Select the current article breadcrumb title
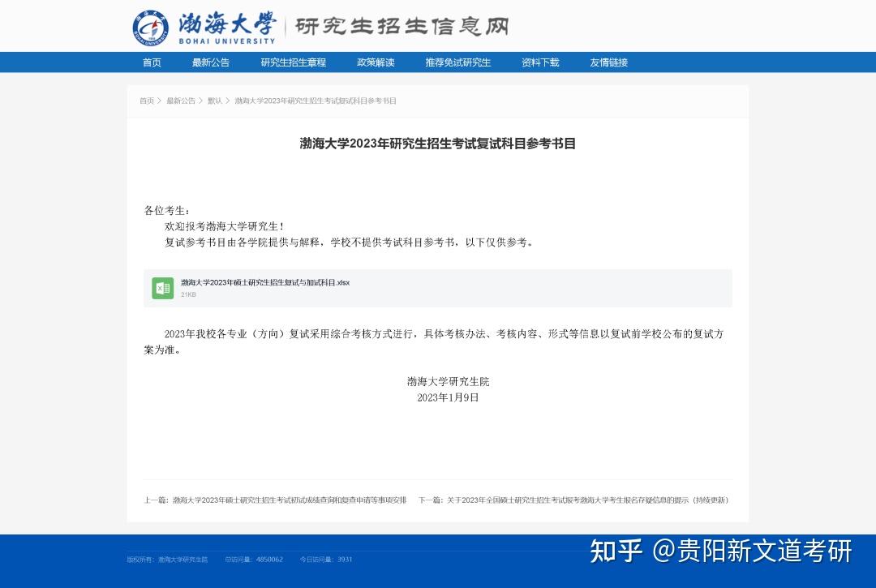876x588 pixels. point(316,101)
